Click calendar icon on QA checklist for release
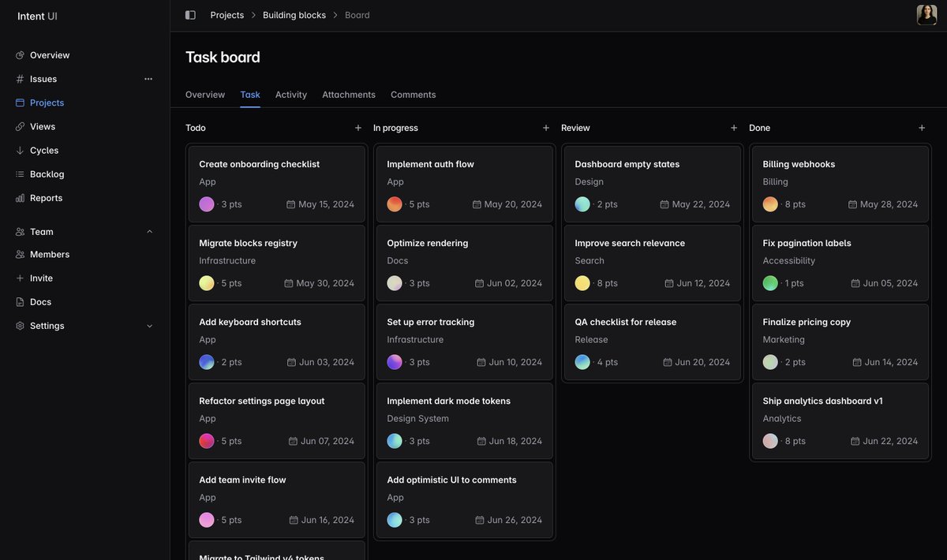 pos(668,362)
